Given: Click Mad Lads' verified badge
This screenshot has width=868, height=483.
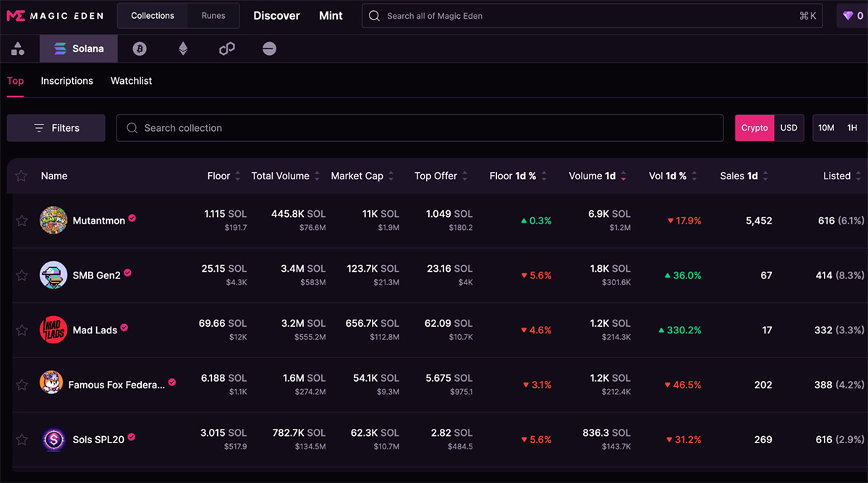Looking at the screenshot, I should (124, 328).
